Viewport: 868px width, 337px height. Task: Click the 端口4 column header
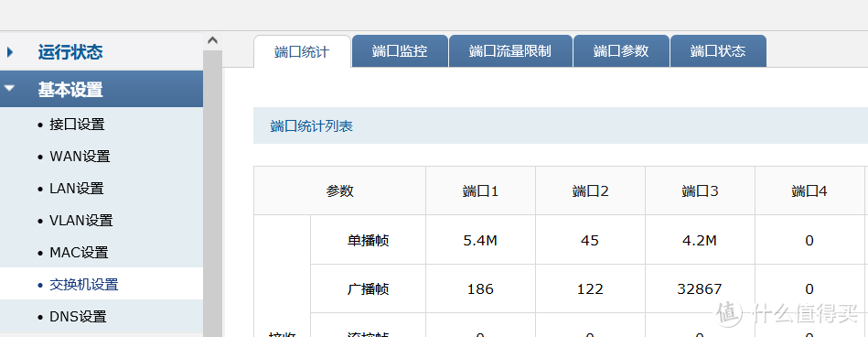809,191
